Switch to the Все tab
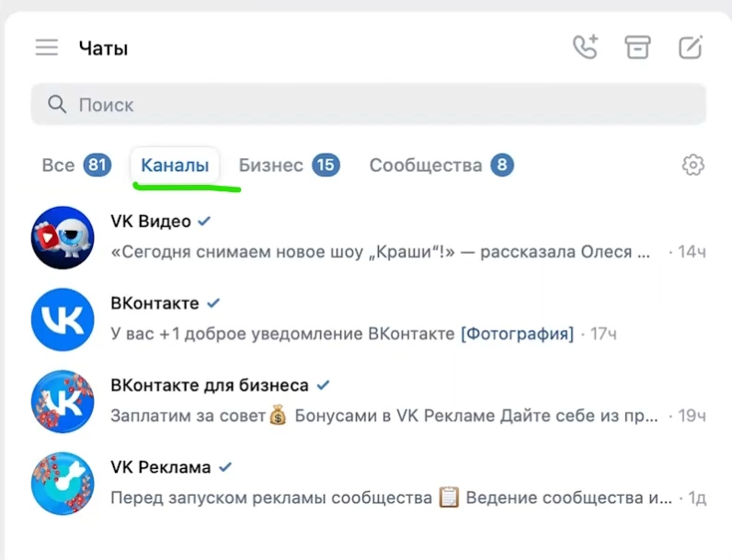 pyautogui.click(x=76, y=165)
